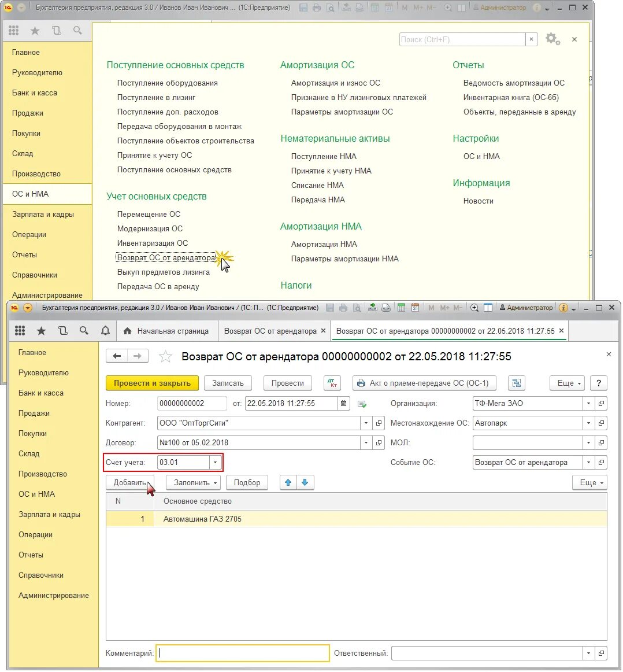Expand Организация dropdown
This screenshot has width=623, height=672.
tap(589, 403)
